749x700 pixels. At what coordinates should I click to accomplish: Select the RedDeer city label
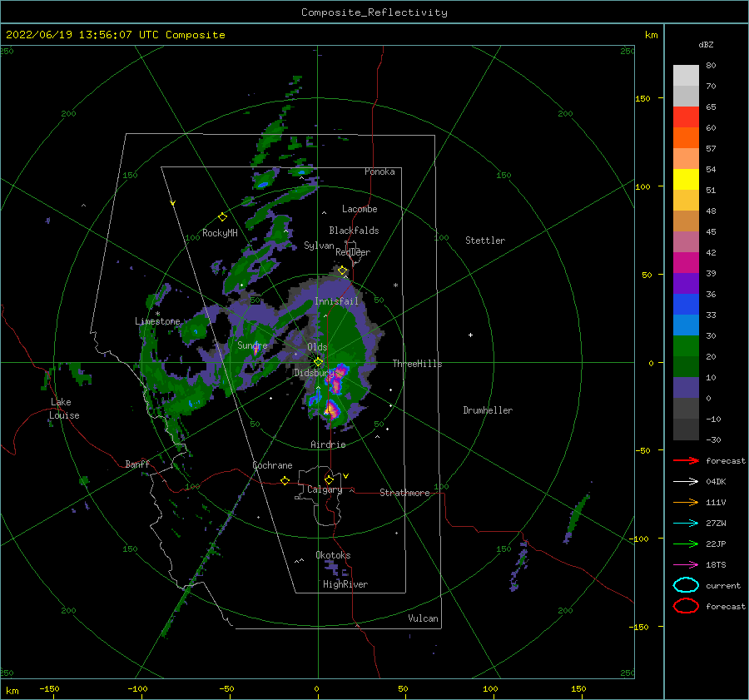point(353,252)
